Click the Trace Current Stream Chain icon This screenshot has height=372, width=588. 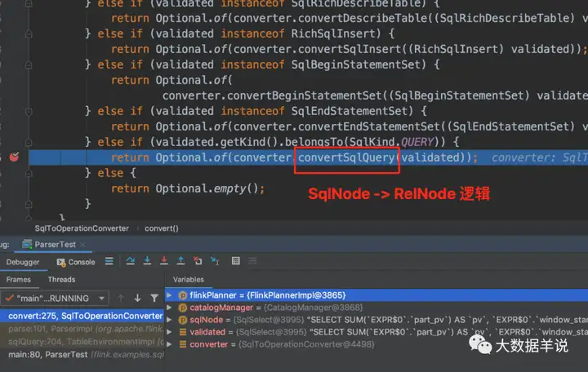coord(252,261)
